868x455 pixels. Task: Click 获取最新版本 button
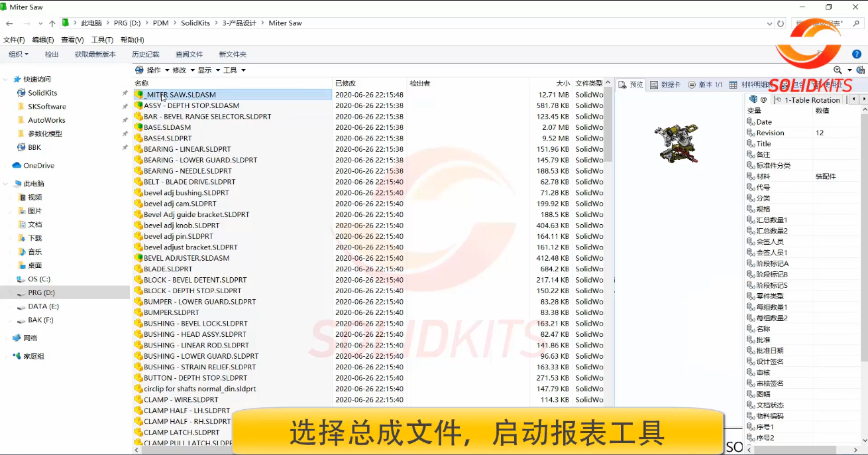(x=95, y=54)
